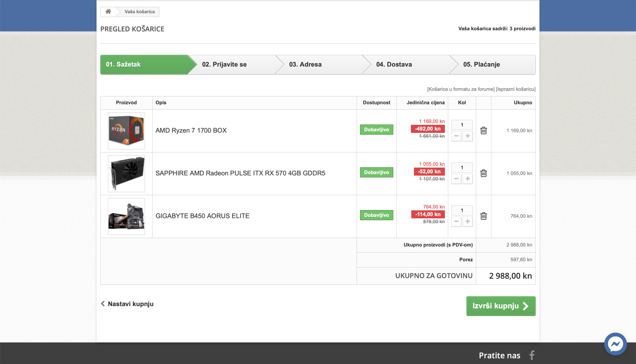Increase quantity of SAPPHIRE Radeon RX 570

point(468,179)
